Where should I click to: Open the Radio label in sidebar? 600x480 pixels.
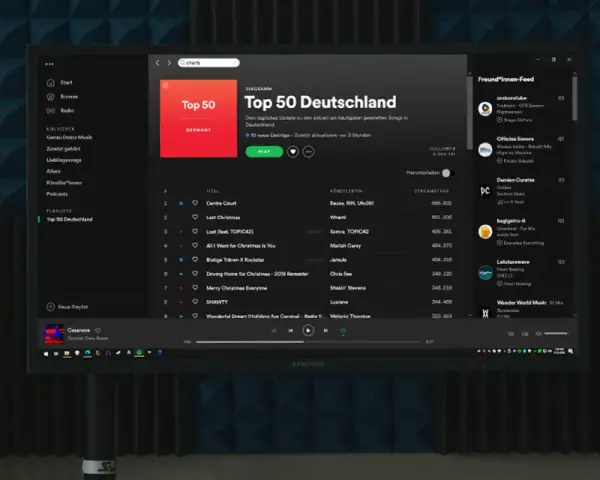click(x=67, y=111)
